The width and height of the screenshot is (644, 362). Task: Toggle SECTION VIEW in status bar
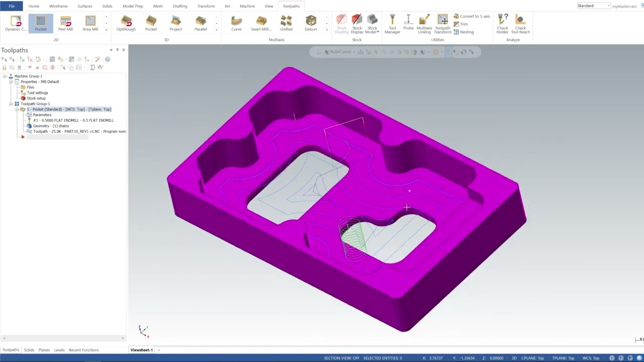[342, 358]
